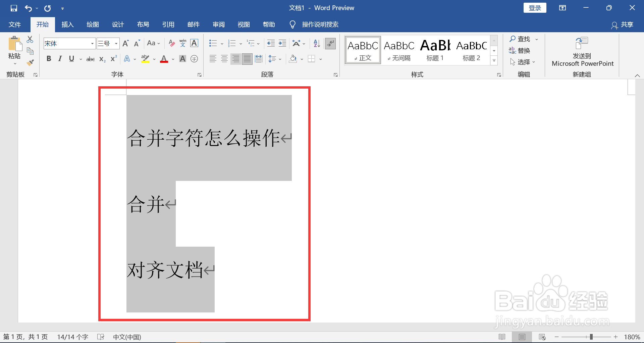This screenshot has width=644, height=343.
Task: Increase zoom with the plus control
Action: [616, 337]
